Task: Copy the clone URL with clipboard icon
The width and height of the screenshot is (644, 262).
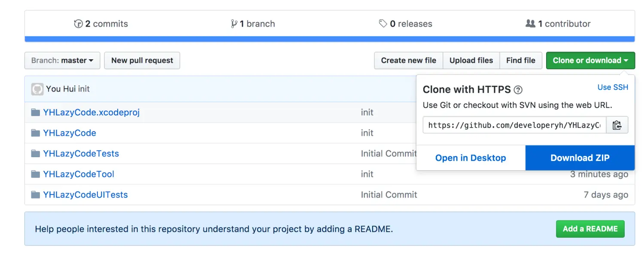Action: pos(617,125)
